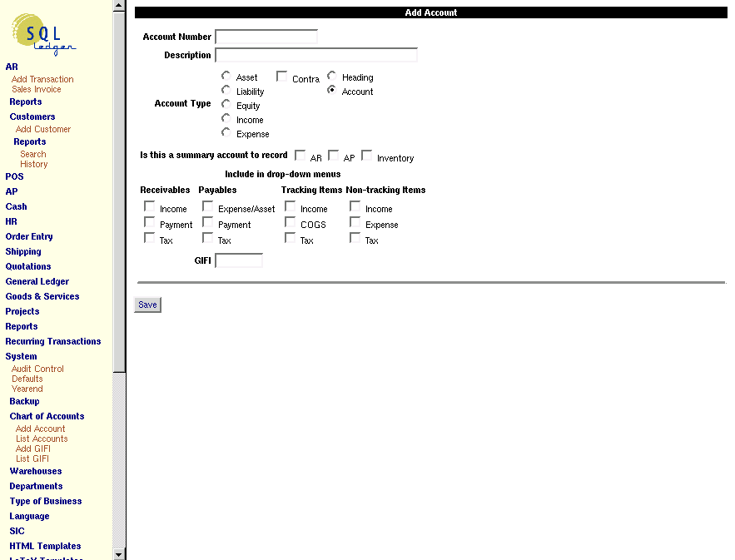The height and width of the screenshot is (560, 735).
Task: Click the sidebar scrollbar down arrow
Action: pyautogui.click(x=119, y=553)
